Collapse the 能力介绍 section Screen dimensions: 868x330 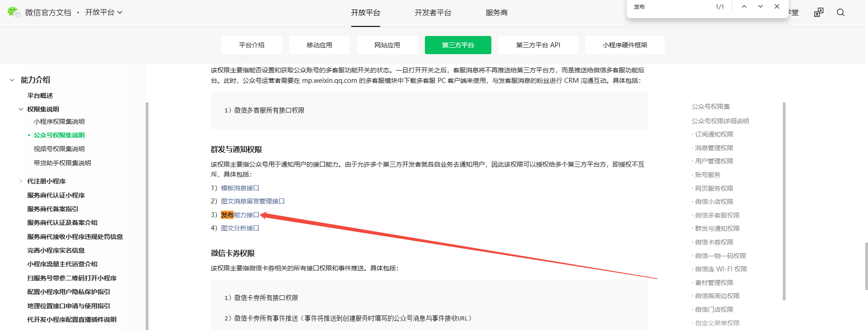click(x=12, y=80)
